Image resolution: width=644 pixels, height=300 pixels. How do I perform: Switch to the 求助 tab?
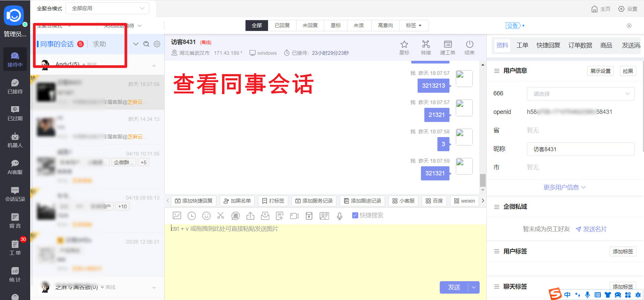click(x=99, y=44)
